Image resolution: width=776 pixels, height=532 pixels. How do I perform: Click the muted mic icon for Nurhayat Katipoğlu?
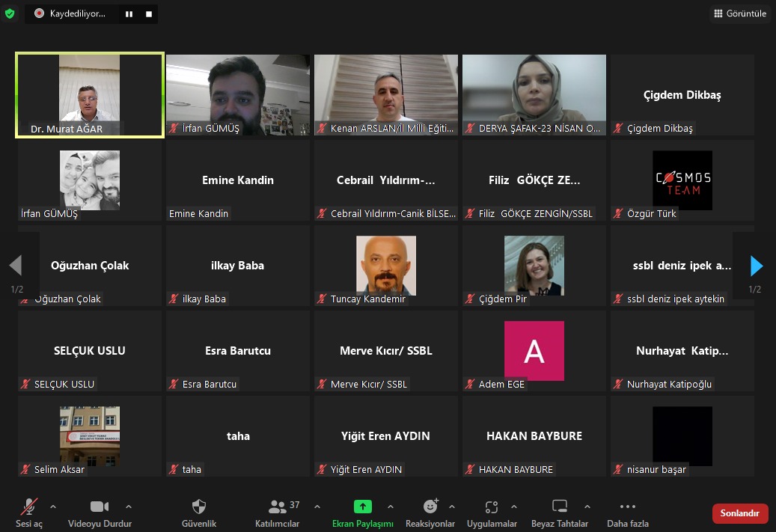point(618,384)
